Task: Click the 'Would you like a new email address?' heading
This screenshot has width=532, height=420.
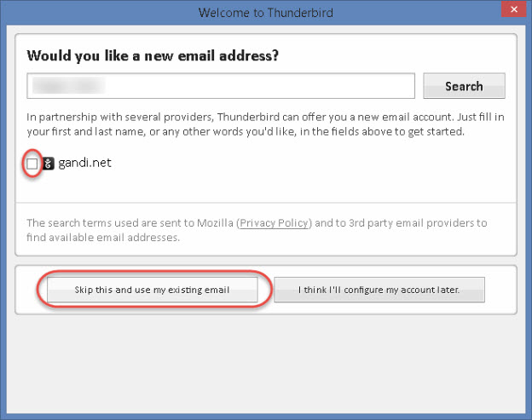Action: coord(153,56)
